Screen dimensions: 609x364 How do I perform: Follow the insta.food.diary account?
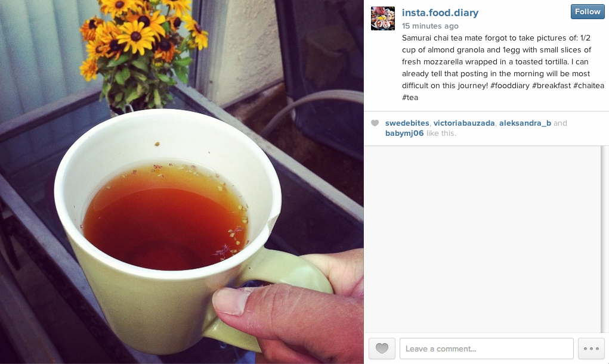click(588, 12)
